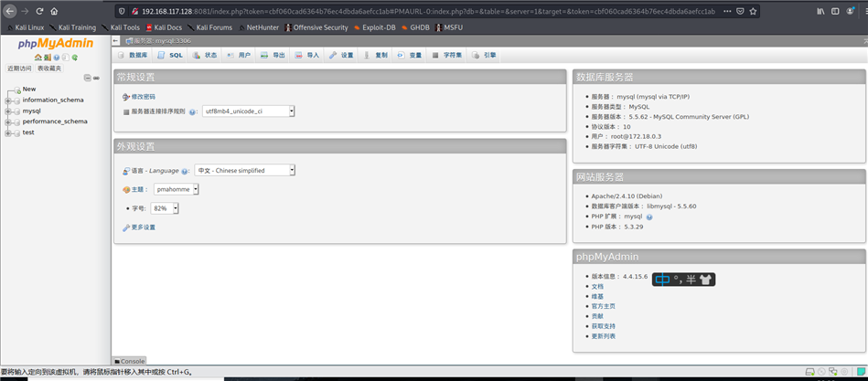The image size is (868, 381).
Task: Click the browser address bar URL
Action: click(x=428, y=11)
